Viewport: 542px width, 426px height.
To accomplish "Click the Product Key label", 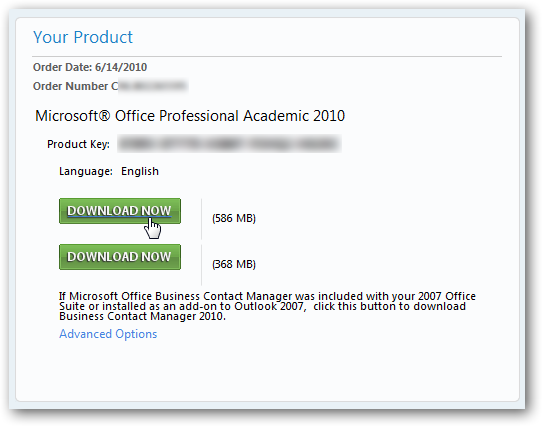I will click(x=78, y=144).
